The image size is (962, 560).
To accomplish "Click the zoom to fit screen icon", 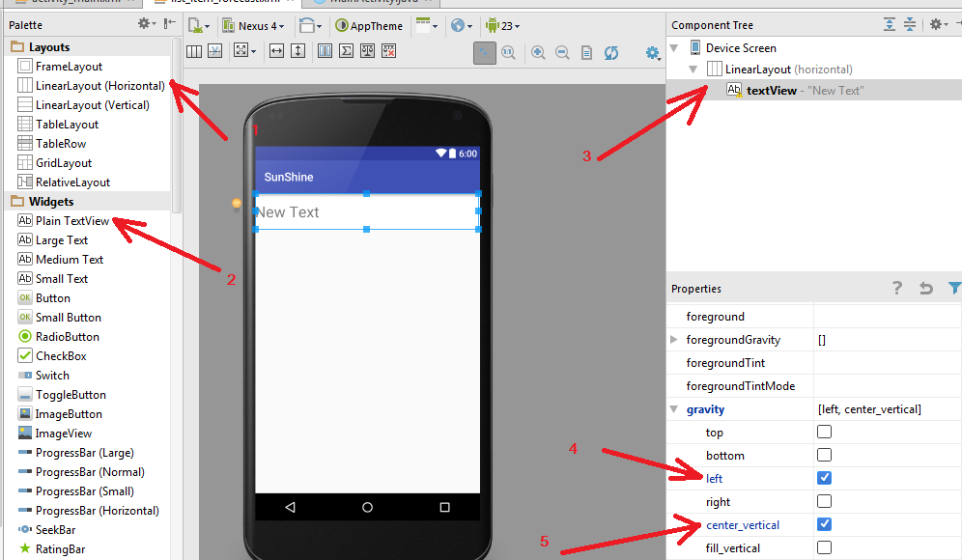I will [485, 53].
